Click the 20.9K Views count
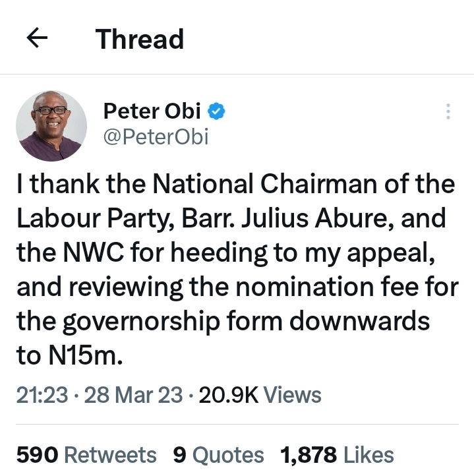474x476 pixels. (x=260, y=395)
